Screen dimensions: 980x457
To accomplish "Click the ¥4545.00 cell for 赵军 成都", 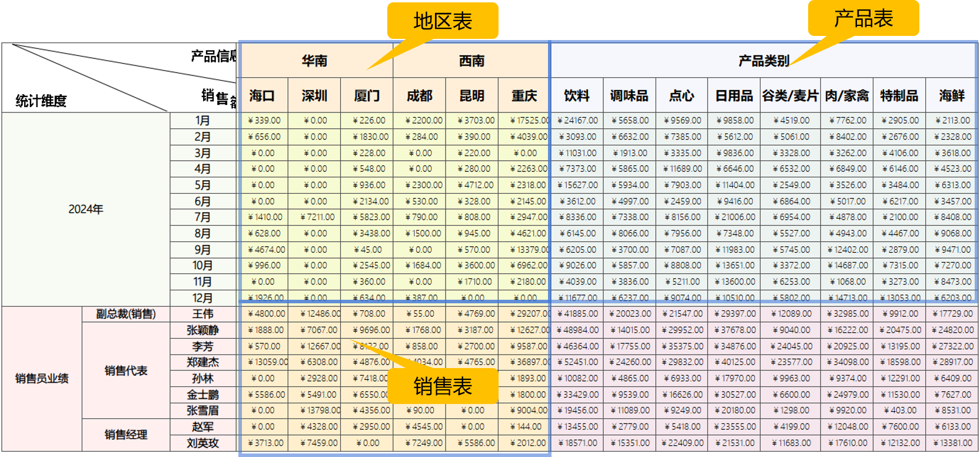I will click(x=419, y=426).
